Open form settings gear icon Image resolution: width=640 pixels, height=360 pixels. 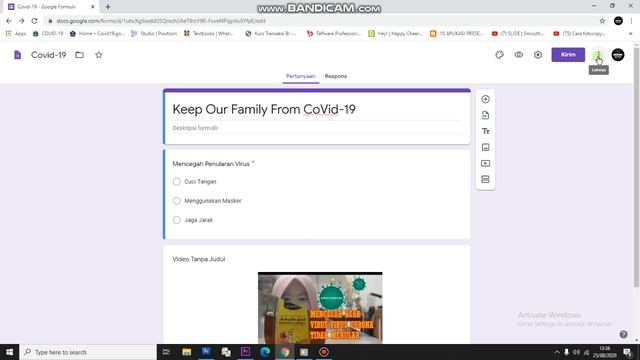pyautogui.click(x=538, y=55)
